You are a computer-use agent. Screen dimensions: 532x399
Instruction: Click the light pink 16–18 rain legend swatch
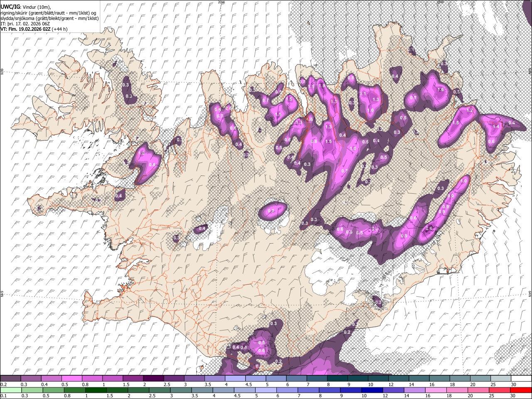tap(436, 390)
